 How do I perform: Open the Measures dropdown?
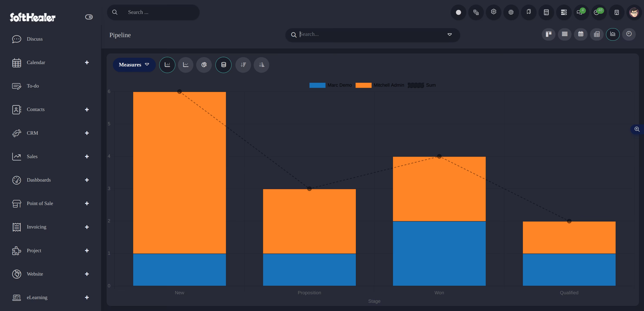134,65
